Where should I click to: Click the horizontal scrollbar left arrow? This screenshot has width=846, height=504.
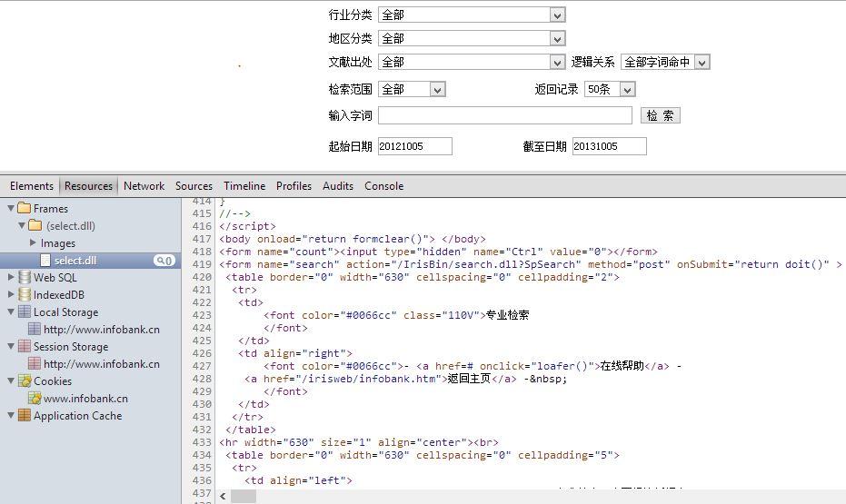pos(223,497)
